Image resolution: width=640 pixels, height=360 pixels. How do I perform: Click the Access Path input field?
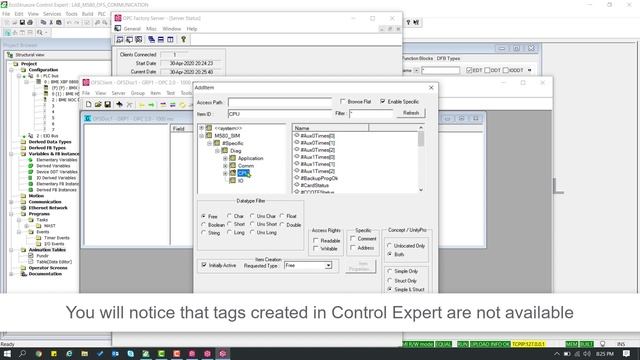[x=280, y=102]
